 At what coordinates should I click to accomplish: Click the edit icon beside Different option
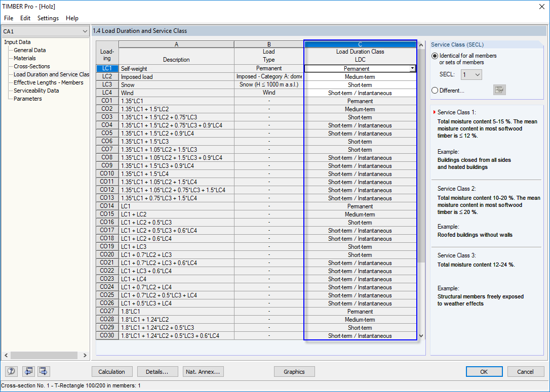point(499,90)
